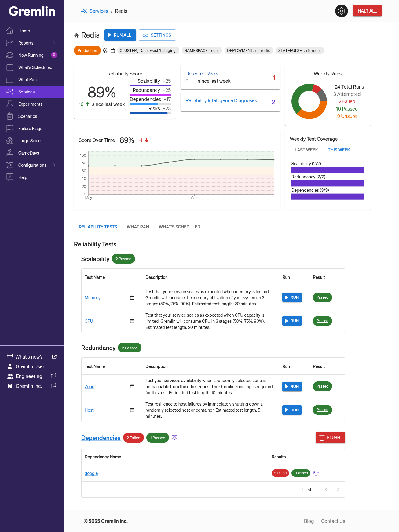This screenshot has height=532, width=399.
Task: Click the Production environment tag
Action: click(x=87, y=51)
